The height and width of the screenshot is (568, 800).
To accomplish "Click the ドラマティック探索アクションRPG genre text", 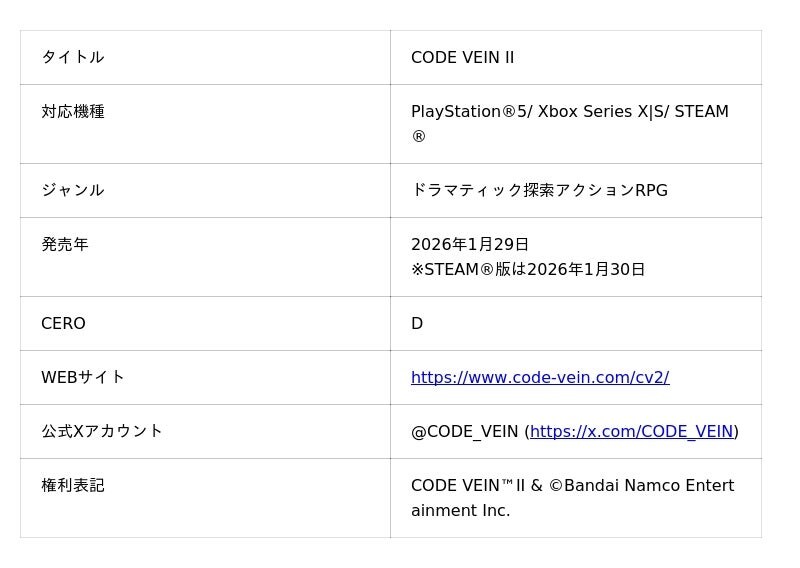I will 539,190.
